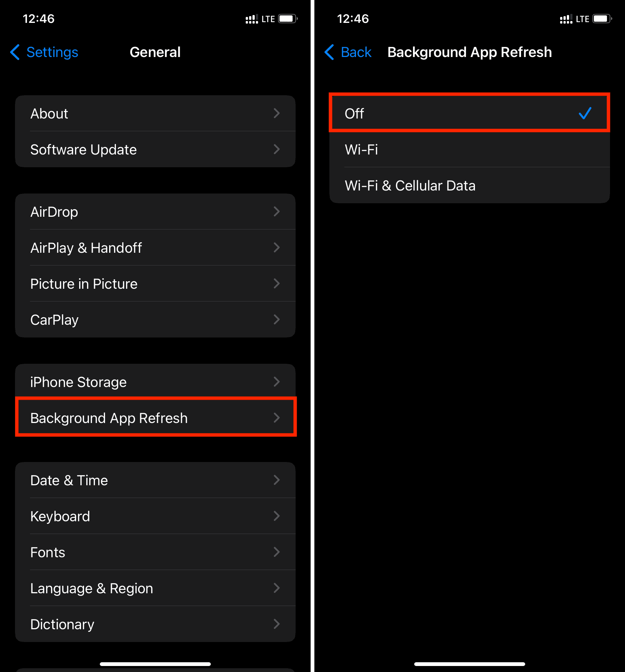
Task: Tap the LTE indicator on Background App Refresh screen
Action: (x=583, y=19)
